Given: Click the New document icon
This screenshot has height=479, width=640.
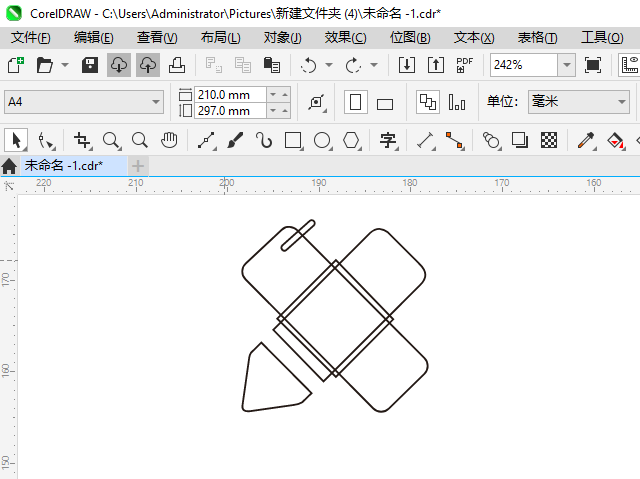Looking at the screenshot, I should (16, 65).
